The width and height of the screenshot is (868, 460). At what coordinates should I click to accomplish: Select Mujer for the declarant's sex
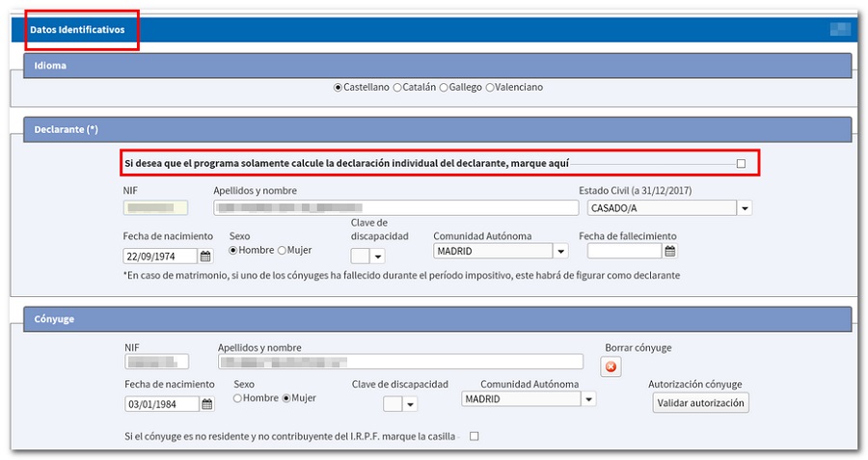[x=282, y=251]
